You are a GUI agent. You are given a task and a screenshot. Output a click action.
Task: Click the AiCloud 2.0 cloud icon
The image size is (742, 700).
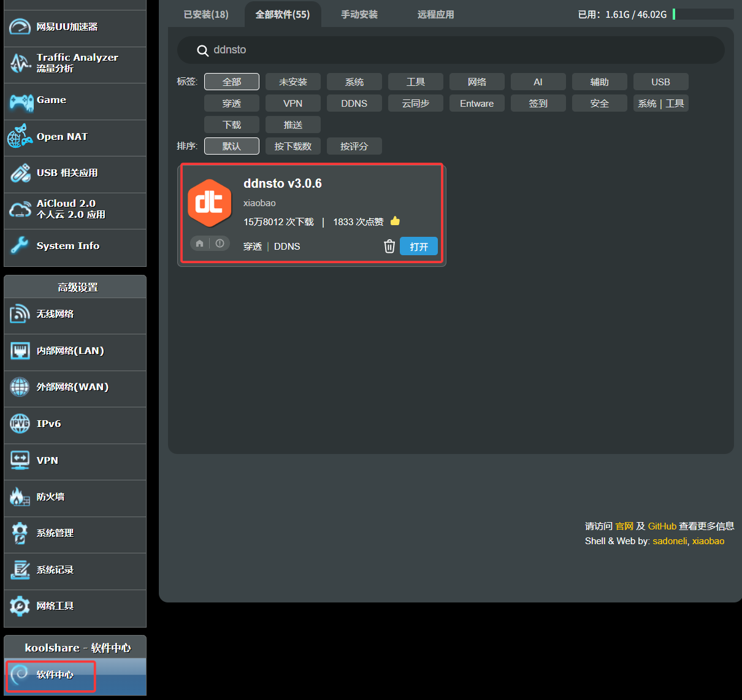coord(20,210)
